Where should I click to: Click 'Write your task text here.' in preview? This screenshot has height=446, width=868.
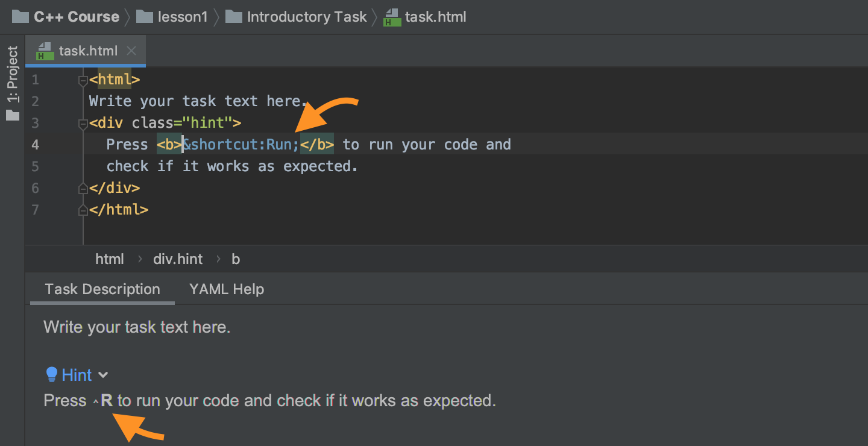pyautogui.click(x=137, y=328)
